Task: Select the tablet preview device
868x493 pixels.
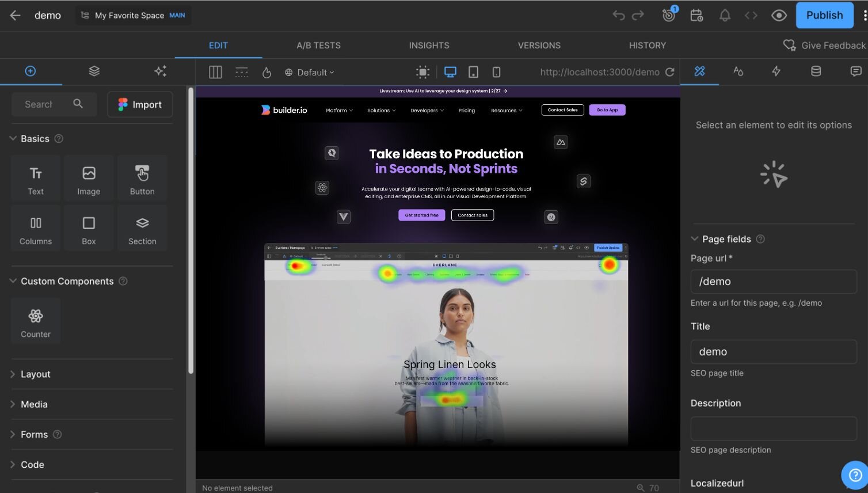Action: [x=473, y=72]
